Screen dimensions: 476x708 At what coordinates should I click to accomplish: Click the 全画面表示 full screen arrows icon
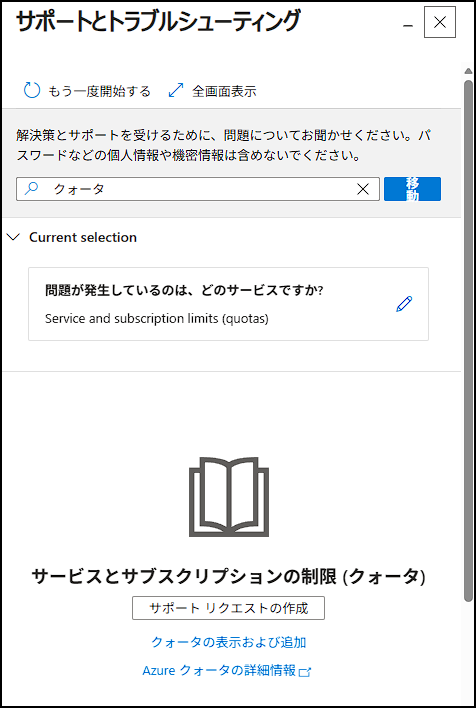[176, 90]
